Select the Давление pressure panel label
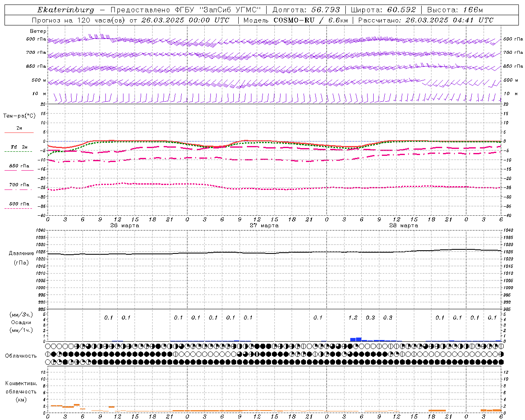 pyautogui.click(x=21, y=253)
